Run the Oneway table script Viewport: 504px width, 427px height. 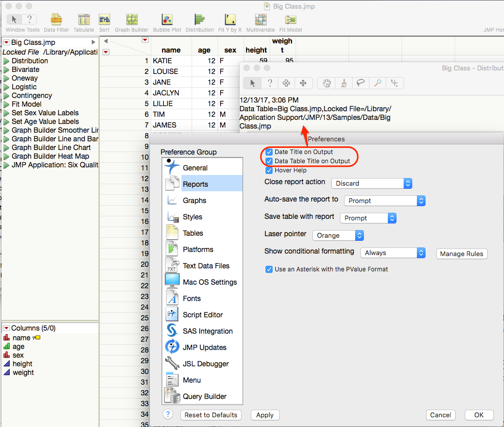coord(6,79)
